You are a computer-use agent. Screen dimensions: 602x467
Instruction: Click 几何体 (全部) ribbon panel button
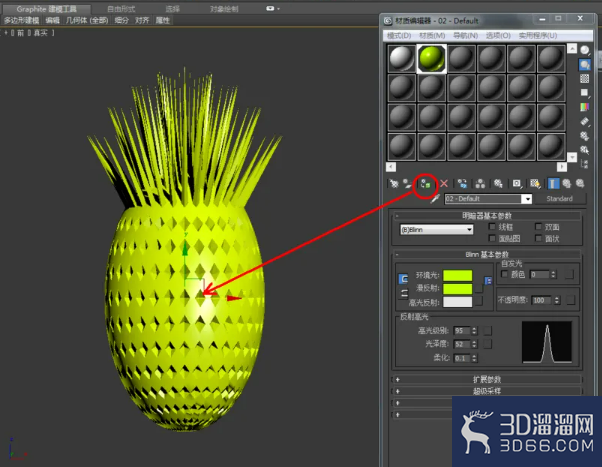click(87, 20)
